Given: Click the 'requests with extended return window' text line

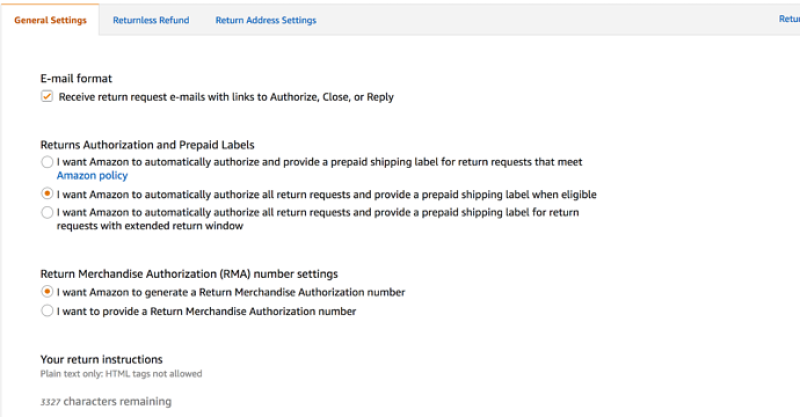Looking at the screenshot, I should 150,226.
